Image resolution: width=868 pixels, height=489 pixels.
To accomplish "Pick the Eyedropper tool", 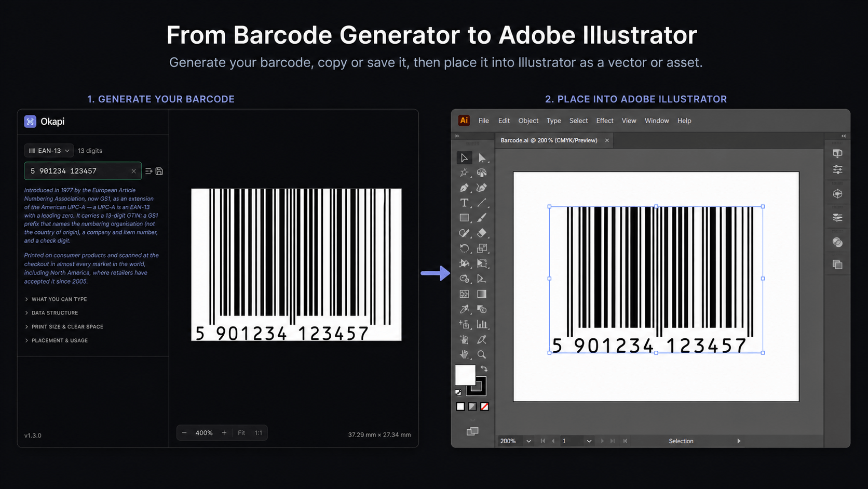I will click(464, 309).
